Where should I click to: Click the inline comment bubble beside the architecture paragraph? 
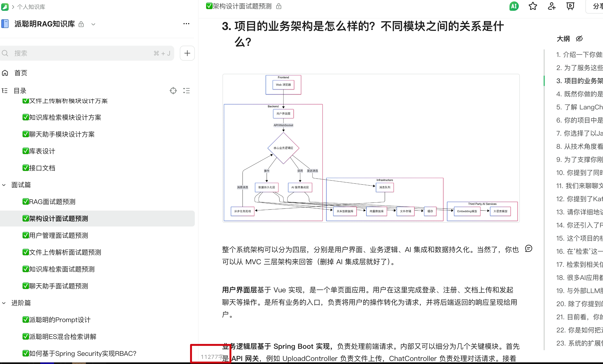529,249
